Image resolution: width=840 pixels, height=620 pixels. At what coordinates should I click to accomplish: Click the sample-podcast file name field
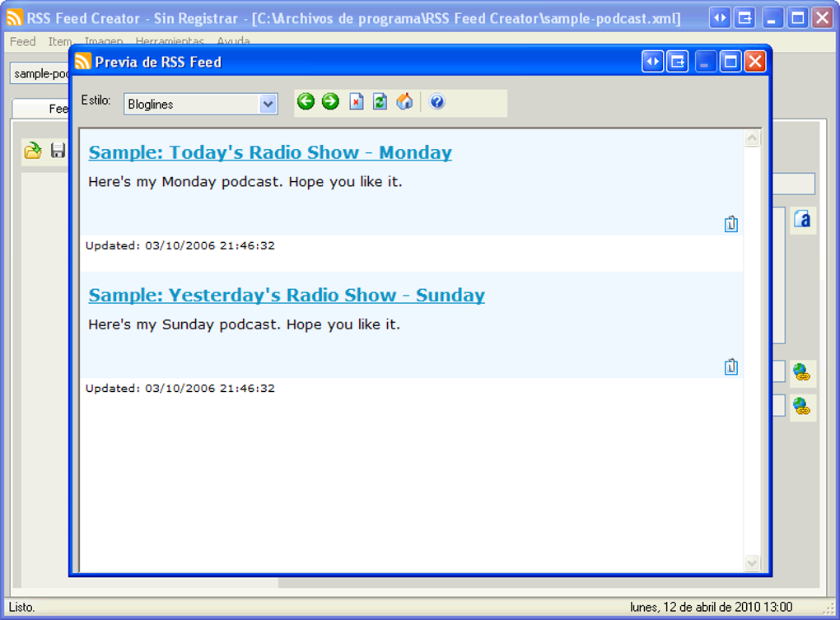(x=40, y=74)
